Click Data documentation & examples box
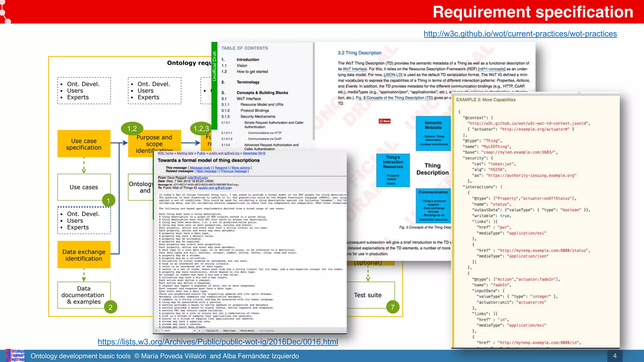The image size is (644, 362). point(84,295)
